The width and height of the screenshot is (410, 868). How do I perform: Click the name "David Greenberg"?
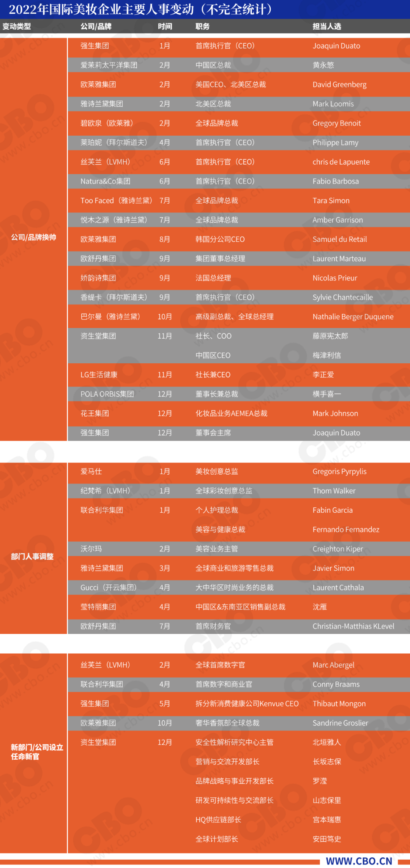(x=340, y=84)
